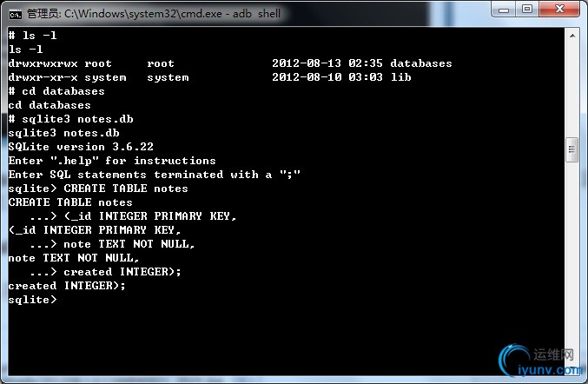The image size is (588, 384).
Task: Click the '...> (_id INTEGER PRIMARY KEY,' line
Action: pos(133,216)
